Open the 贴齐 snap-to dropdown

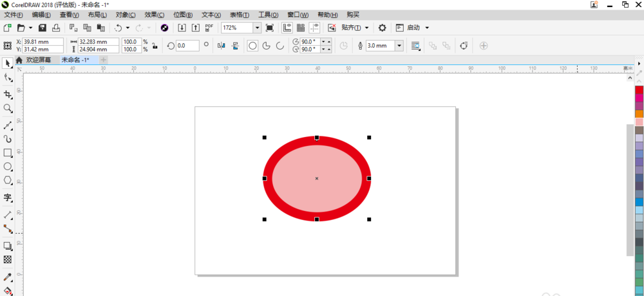tap(367, 28)
